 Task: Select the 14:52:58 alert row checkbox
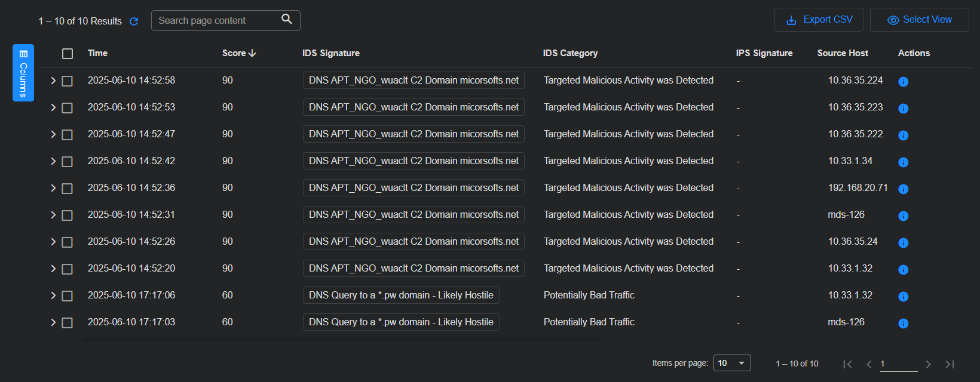[x=68, y=81]
